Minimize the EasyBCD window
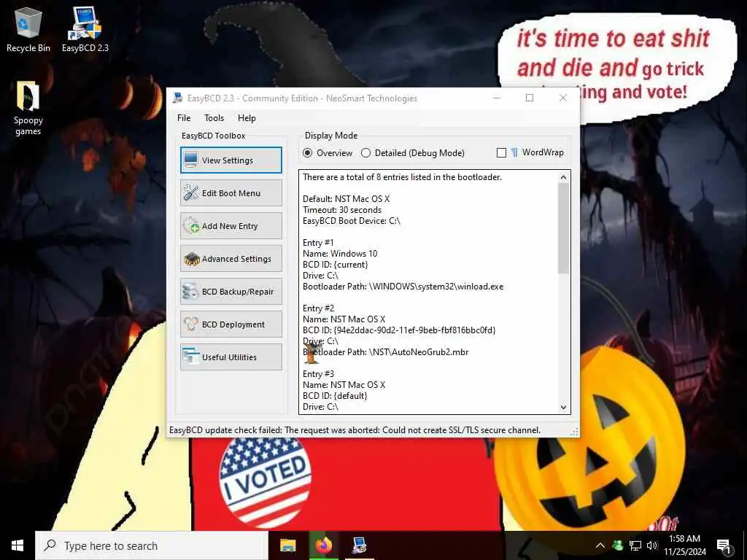The height and width of the screenshot is (560, 747). coord(497,98)
